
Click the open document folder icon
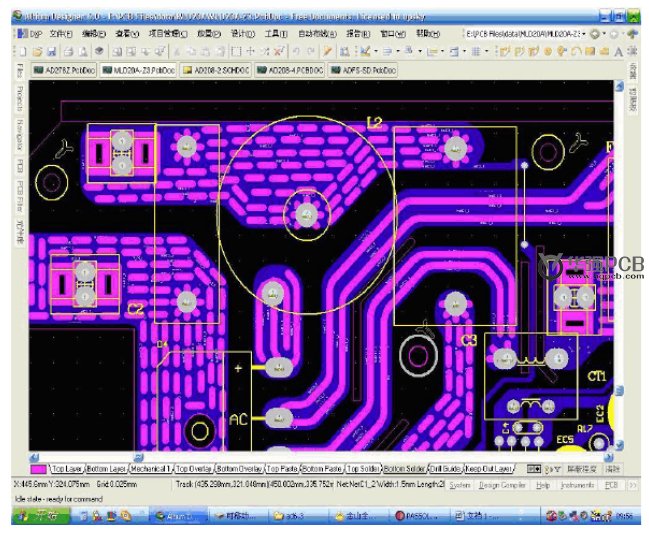(x=37, y=51)
